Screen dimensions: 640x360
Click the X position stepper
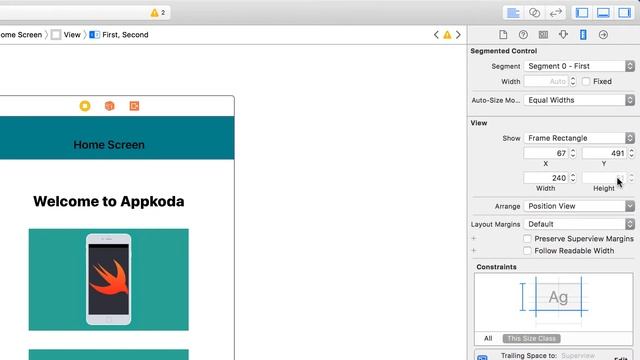pos(573,153)
